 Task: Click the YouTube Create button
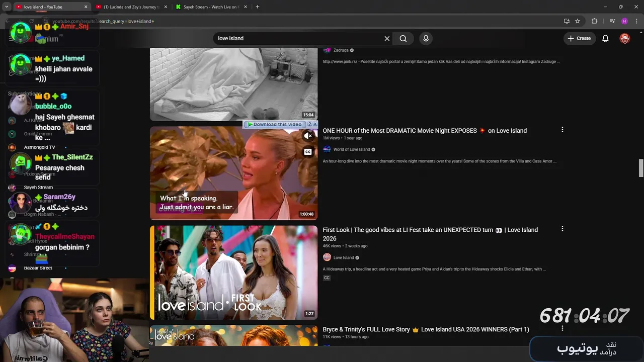tap(579, 38)
